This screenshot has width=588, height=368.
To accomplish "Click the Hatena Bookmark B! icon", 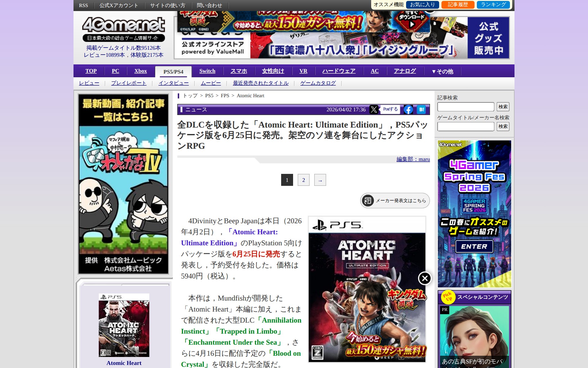I will (421, 109).
